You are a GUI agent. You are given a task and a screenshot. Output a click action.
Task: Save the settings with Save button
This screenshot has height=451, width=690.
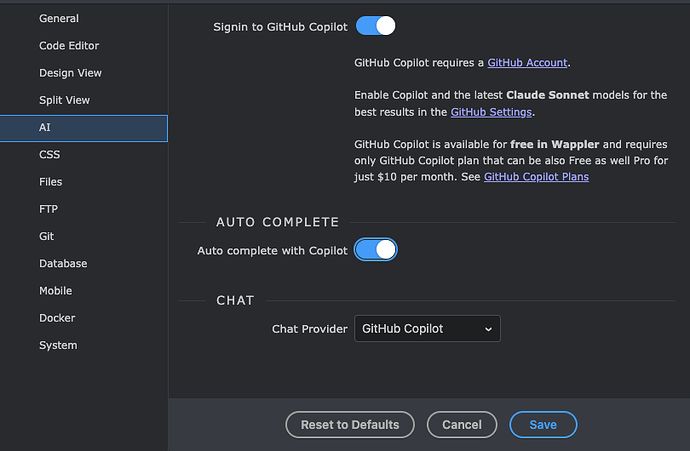(x=543, y=425)
